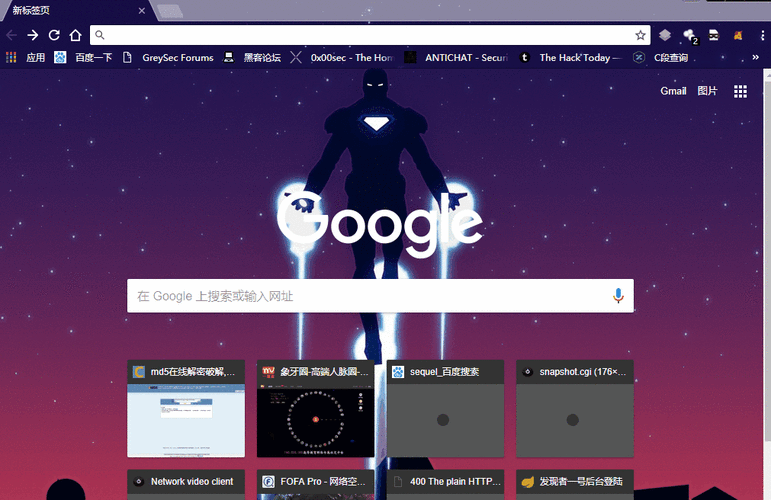771x500 pixels.
Task: Click the reload page icon
Action: [54, 35]
